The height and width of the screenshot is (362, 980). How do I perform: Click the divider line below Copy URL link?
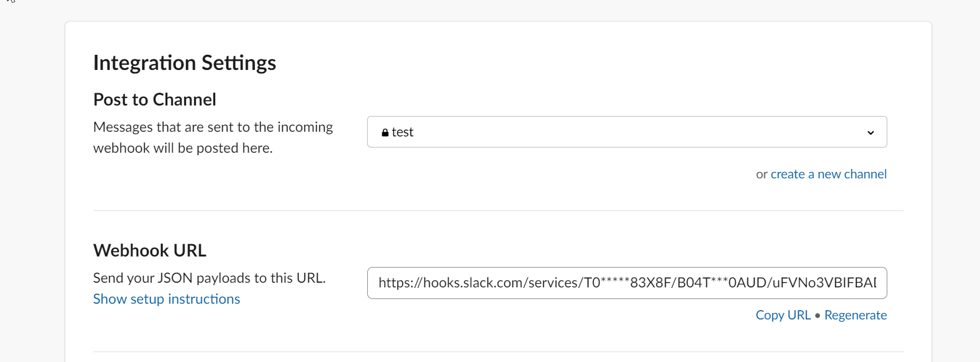point(498,352)
